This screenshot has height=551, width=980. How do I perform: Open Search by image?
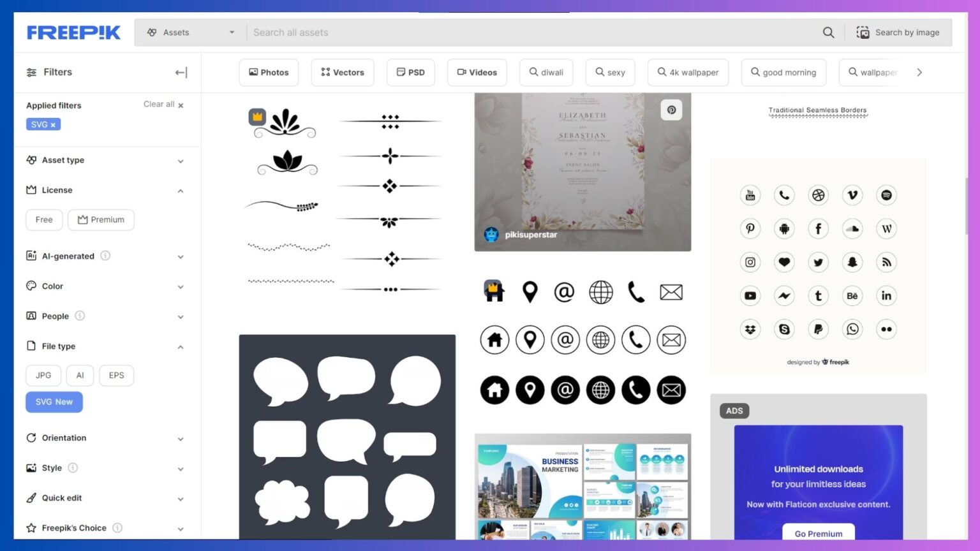[900, 32]
